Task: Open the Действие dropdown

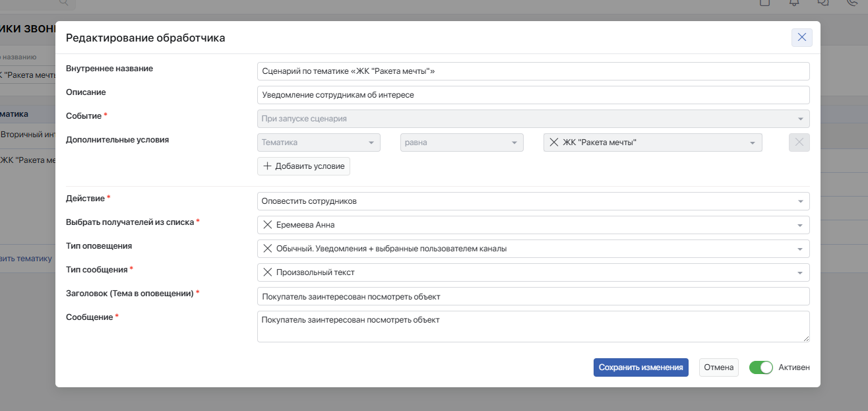Action: (533, 201)
